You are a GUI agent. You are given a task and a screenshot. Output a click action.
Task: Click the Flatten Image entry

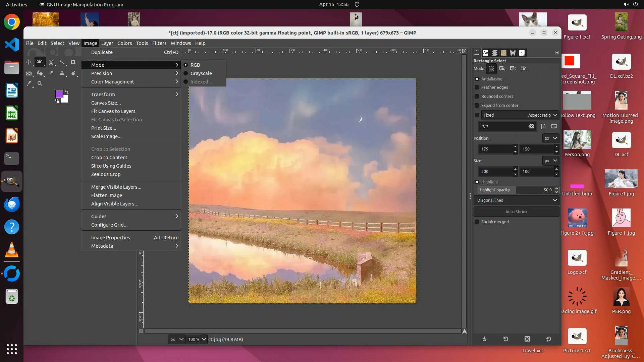(x=106, y=195)
